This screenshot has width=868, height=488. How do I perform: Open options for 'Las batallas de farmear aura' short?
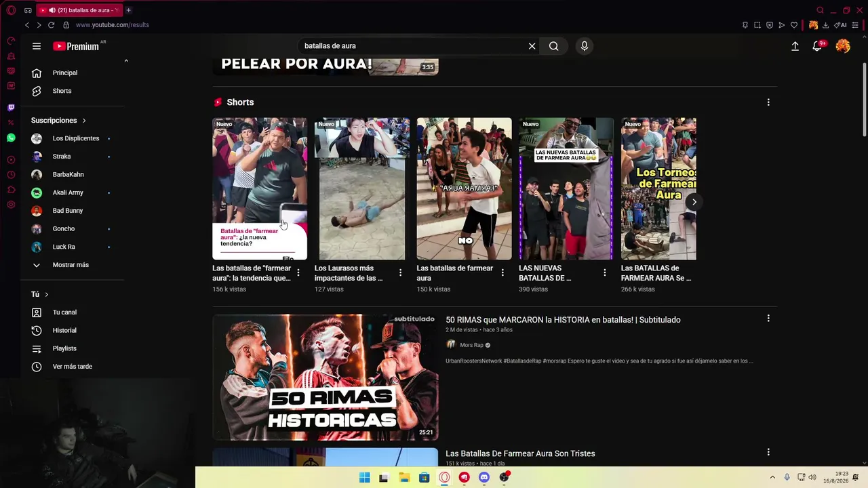(x=502, y=272)
